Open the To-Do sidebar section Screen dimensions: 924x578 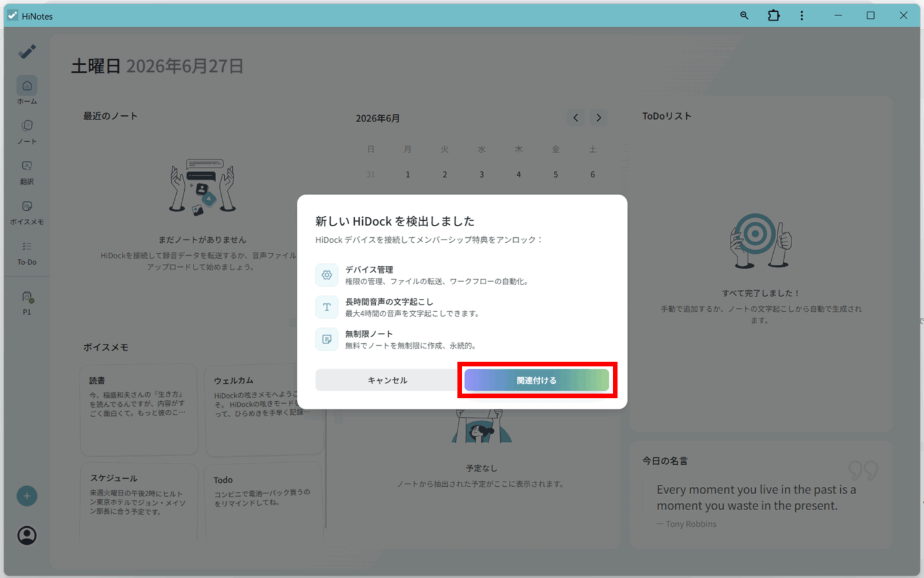[x=26, y=253]
